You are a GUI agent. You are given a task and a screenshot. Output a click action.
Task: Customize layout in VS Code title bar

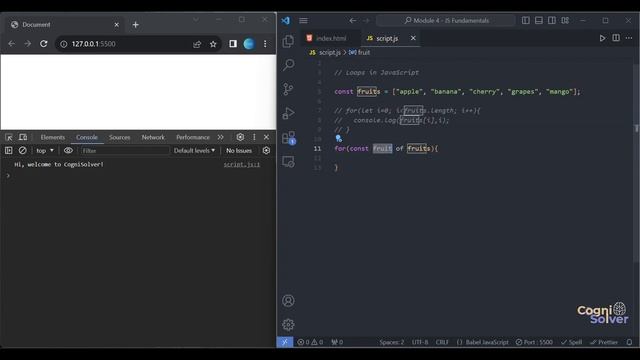click(565, 20)
